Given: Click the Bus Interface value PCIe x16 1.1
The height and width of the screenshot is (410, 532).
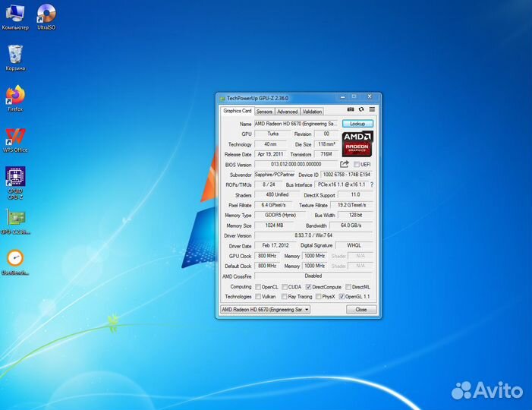Looking at the screenshot, I should (x=342, y=184).
